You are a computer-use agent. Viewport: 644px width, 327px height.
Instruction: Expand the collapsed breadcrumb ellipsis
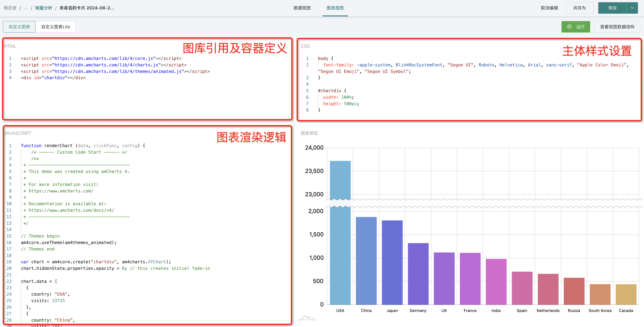tap(26, 8)
